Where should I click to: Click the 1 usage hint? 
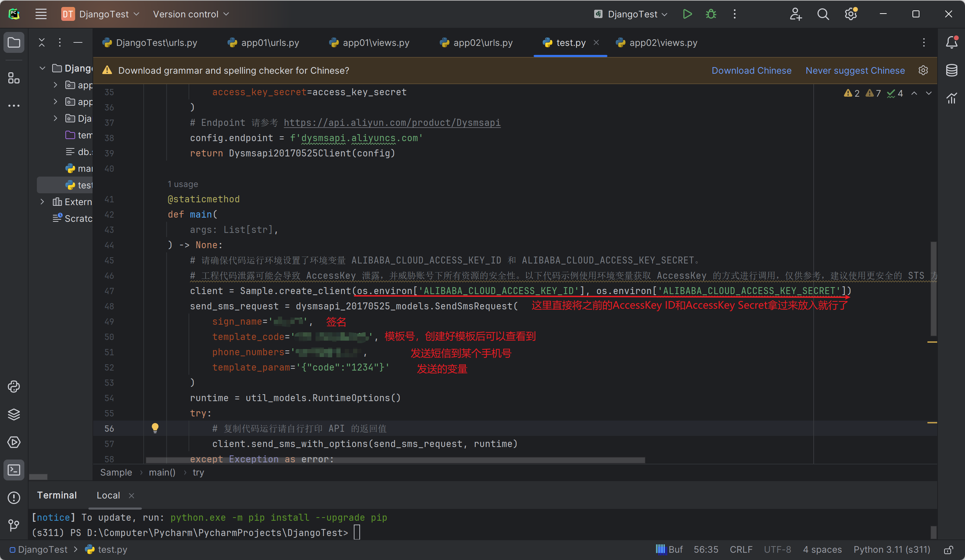pos(183,184)
